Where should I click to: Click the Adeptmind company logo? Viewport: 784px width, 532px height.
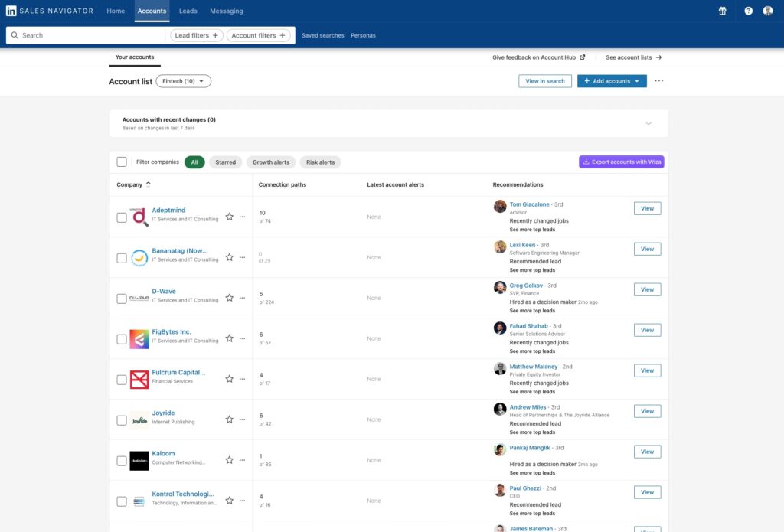click(x=139, y=217)
